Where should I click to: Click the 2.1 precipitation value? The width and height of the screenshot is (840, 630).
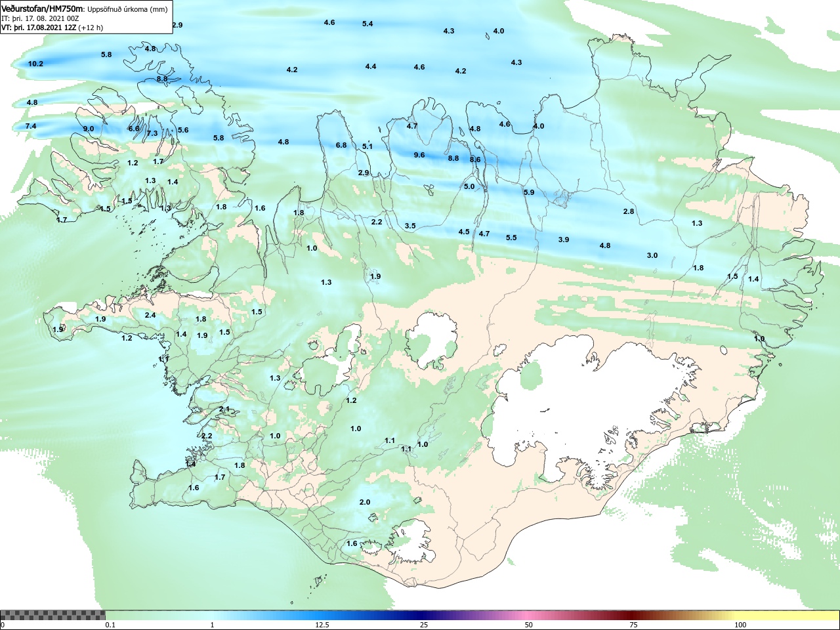(224, 409)
